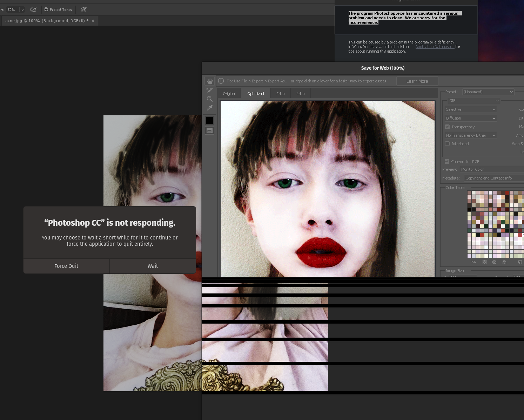Click Wait in not responding dialog

[x=153, y=266]
